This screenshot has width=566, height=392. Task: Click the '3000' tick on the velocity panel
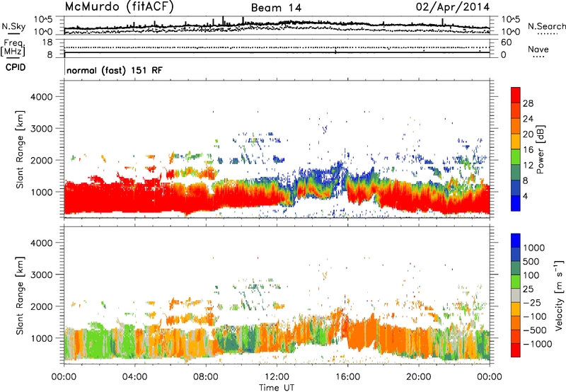pyautogui.click(x=41, y=275)
